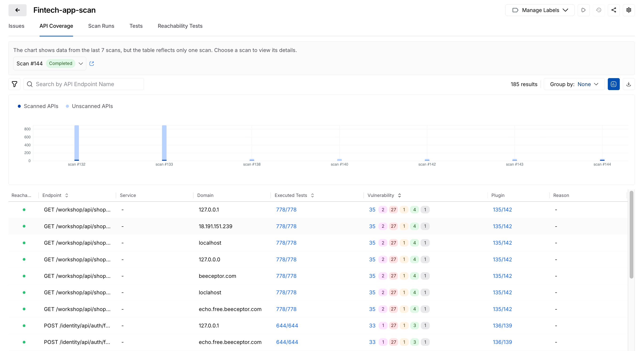This screenshot has height=351, width=644.
Task: Toggle Unscanned APIs legend item
Action: [x=89, y=106]
